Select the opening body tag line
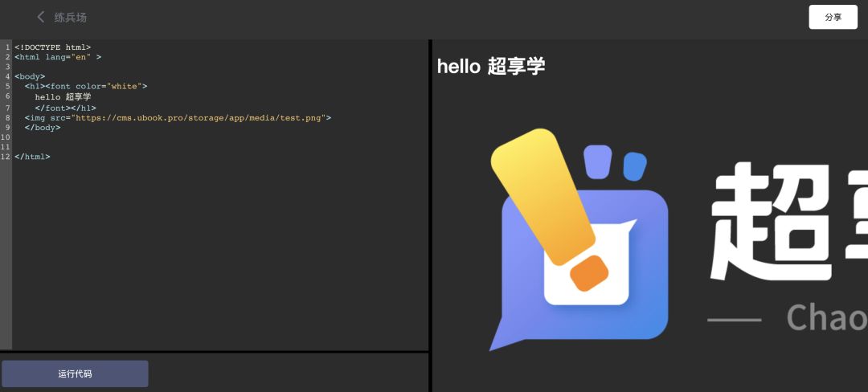This screenshot has height=392, width=868. tap(30, 76)
